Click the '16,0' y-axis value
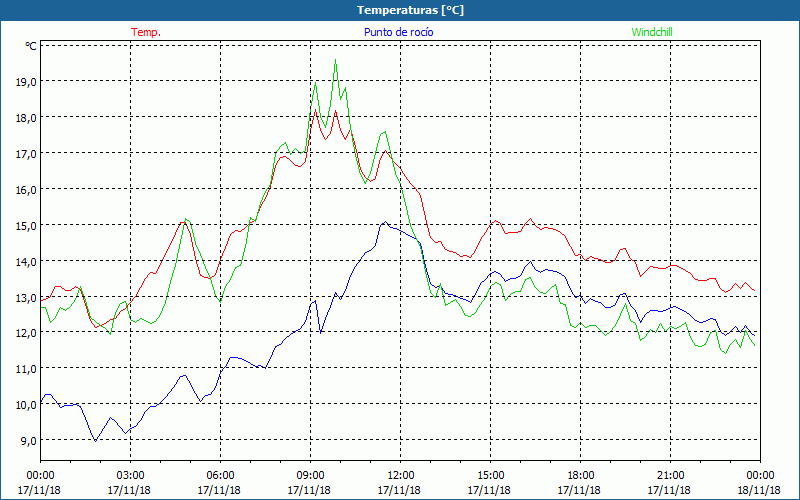Viewport: 800px width, 500px height. pos(26,189)
